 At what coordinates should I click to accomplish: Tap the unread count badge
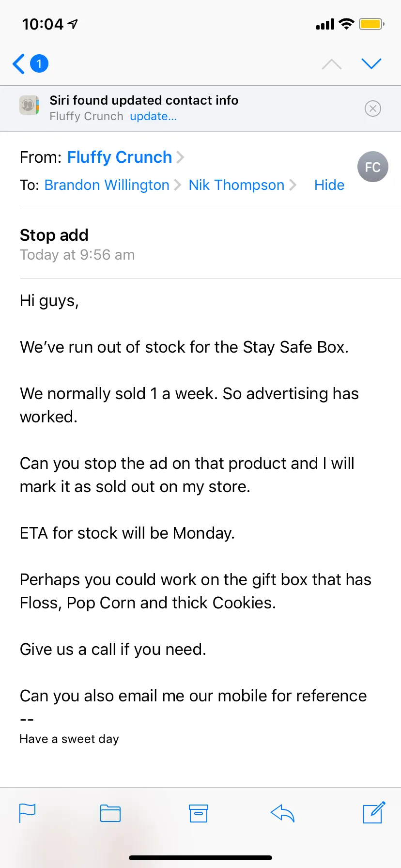(39, 63)
